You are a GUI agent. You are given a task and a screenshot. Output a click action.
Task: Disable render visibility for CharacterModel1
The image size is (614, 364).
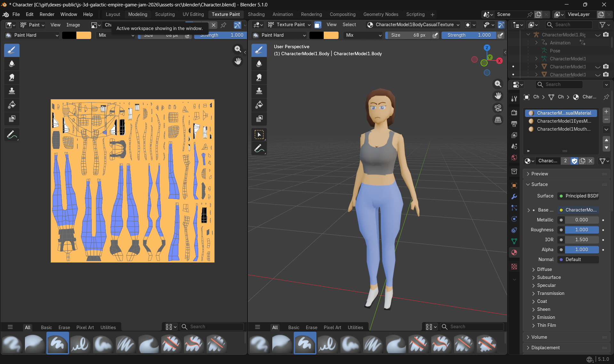[606, 66]
